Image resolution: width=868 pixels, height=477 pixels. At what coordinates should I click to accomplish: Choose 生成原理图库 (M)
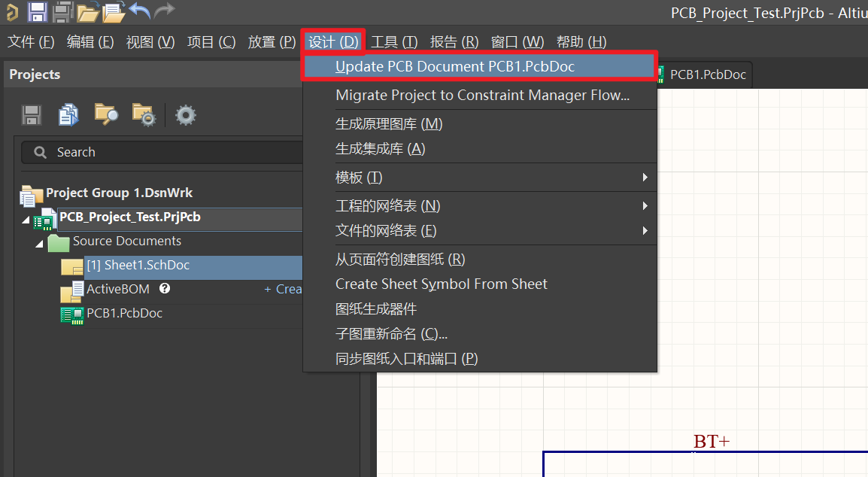pyautogui.click(x=479, y=124)
